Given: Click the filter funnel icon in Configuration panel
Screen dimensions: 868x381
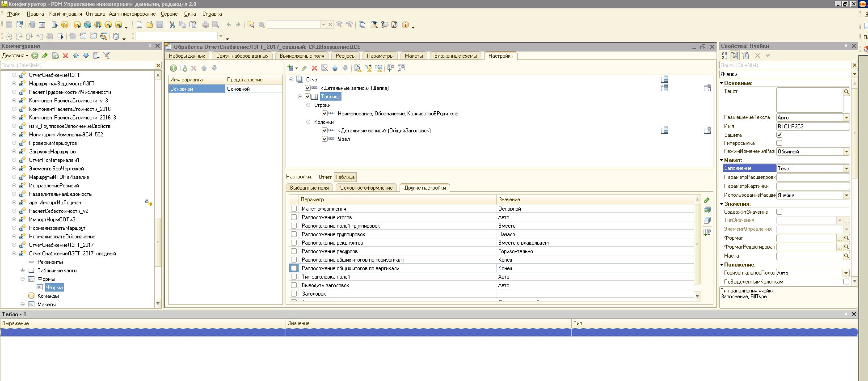Looking at the screenshot, I should pos(107,55).
